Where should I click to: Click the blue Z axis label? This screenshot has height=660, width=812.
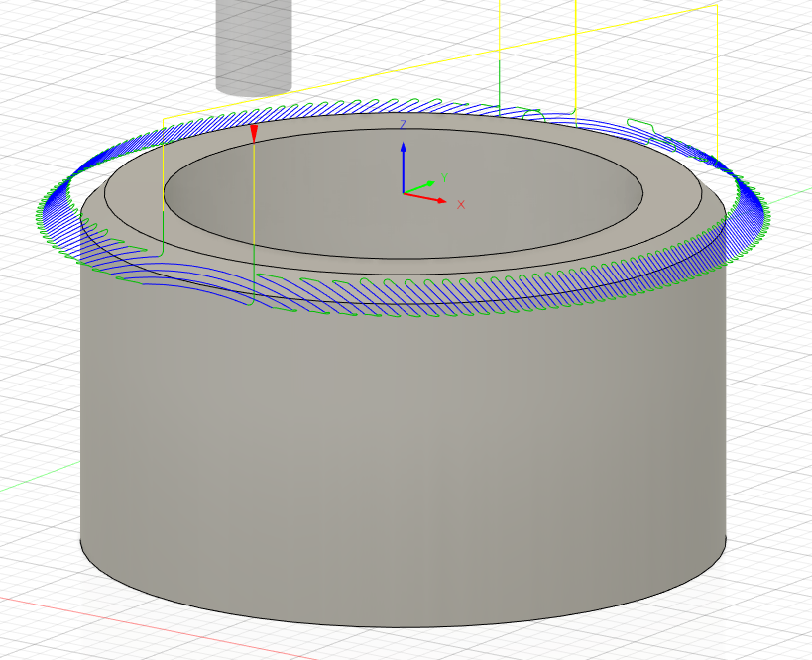403,124
